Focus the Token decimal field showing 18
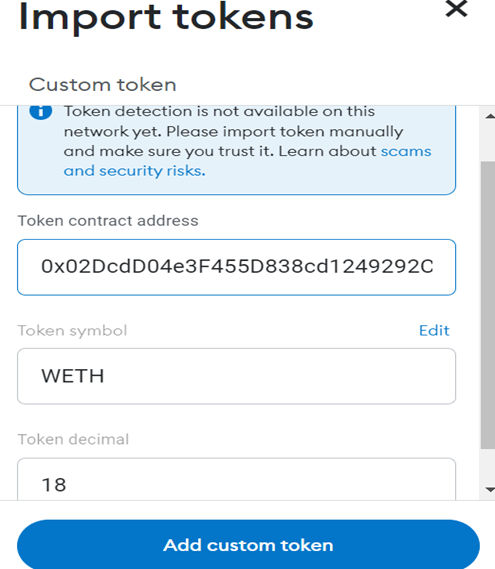 coord(237,479)
